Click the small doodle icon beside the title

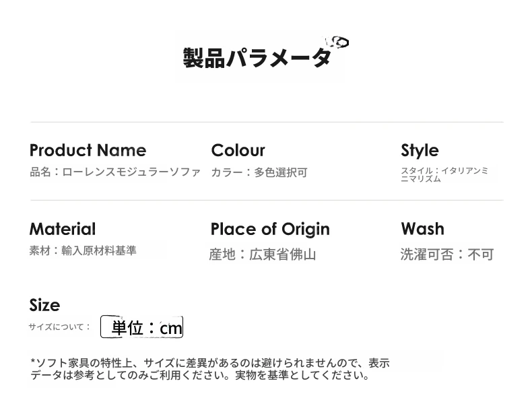click(337, 42)
